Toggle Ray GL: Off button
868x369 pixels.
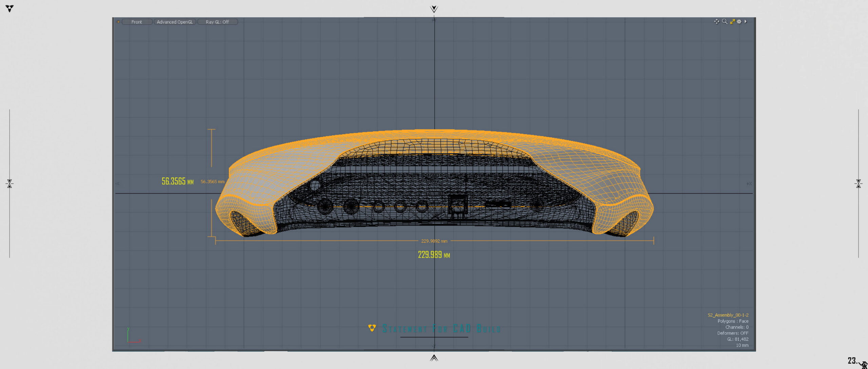[217, 22]
